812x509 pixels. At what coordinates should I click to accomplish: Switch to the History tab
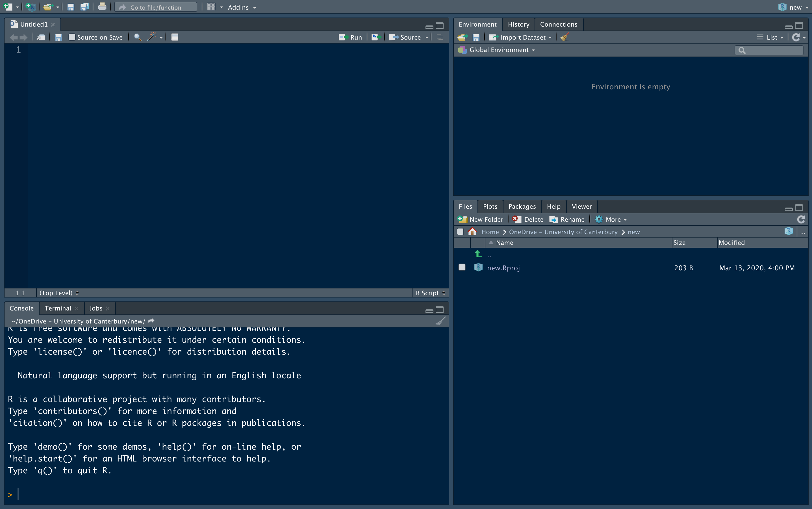tap(518, 24)
